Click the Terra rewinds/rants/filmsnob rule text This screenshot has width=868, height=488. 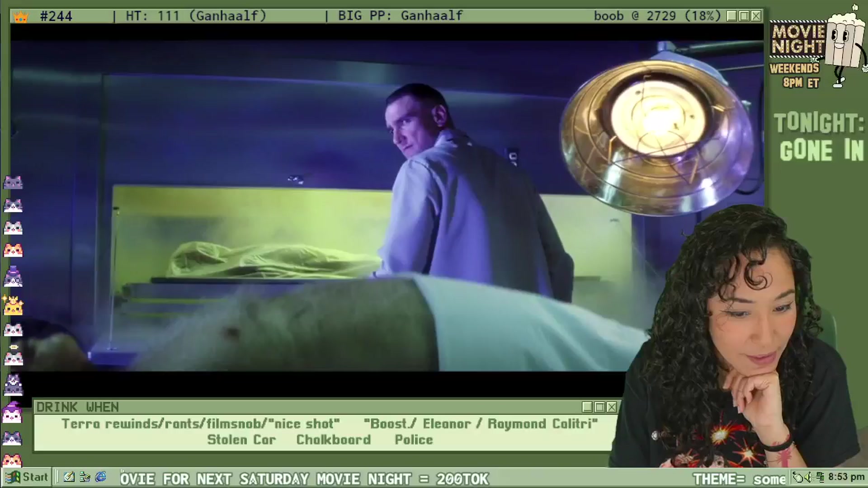tap(201, 424)
